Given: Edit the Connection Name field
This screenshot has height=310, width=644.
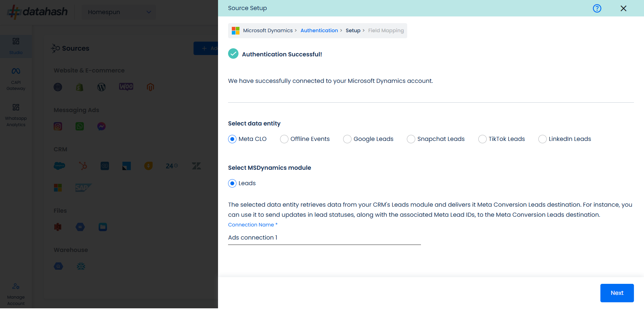Looking at the screenshot, I should (x=324, y=238).
